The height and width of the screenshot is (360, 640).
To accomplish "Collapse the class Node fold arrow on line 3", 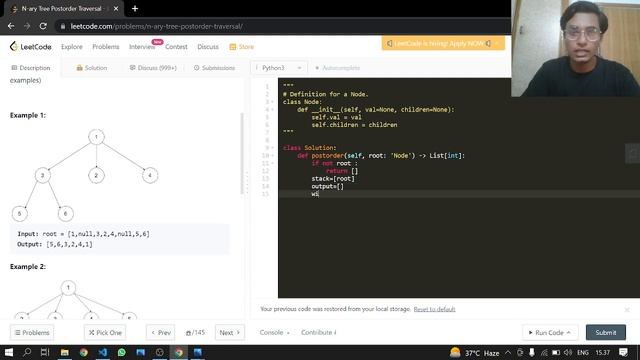I will click(x=272, y=102).
